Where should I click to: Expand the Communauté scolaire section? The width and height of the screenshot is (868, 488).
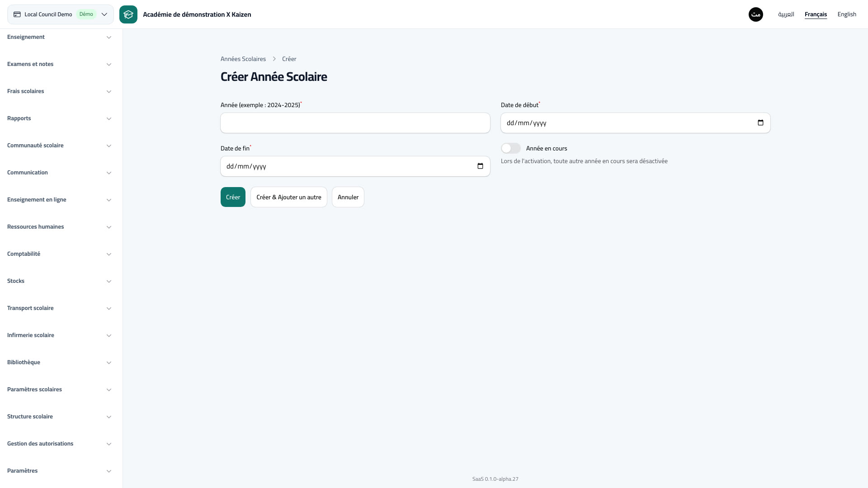[x=60, y=145]
